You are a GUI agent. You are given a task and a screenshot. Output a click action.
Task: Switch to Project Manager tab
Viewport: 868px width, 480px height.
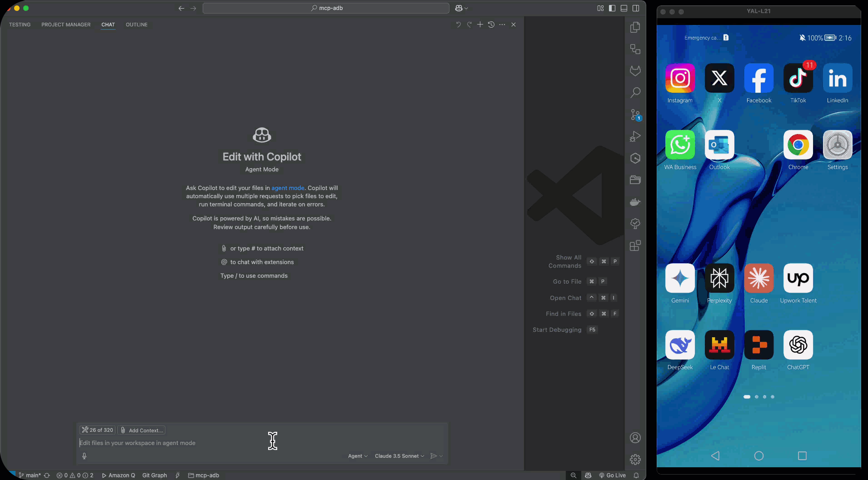click(66, 25)
